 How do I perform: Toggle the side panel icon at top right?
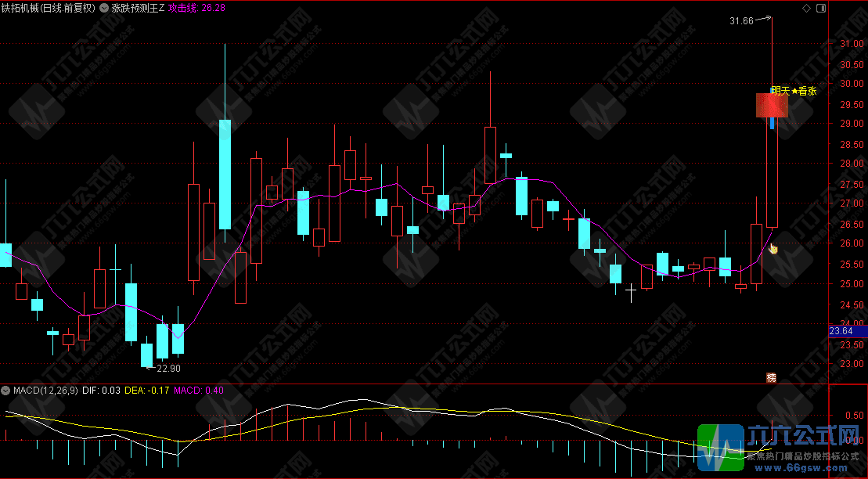tap(819, 8)
